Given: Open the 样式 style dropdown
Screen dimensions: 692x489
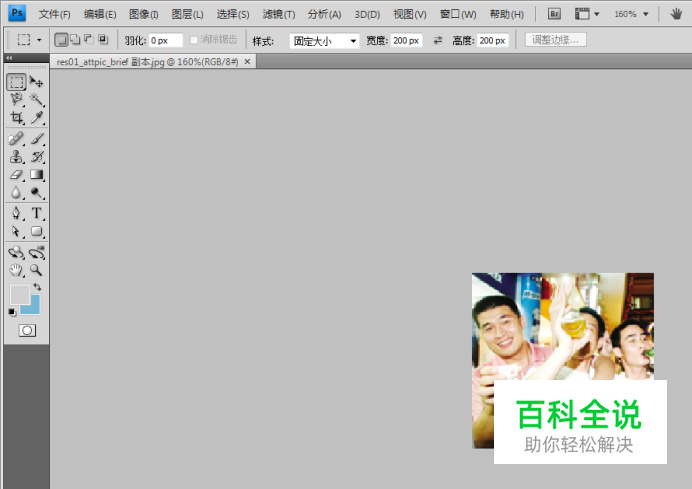Looking at the screenshot, I should coord(324,41).
